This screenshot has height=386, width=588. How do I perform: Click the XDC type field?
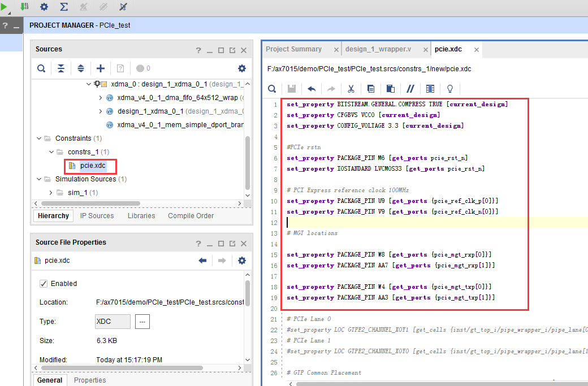113,322
